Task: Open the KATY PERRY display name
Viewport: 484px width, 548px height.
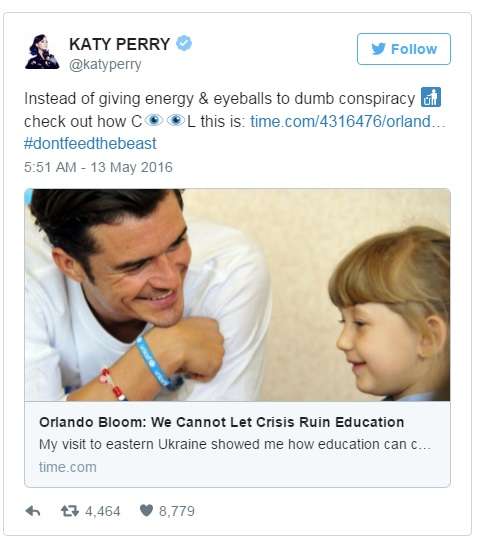Action: pos(120,44)
